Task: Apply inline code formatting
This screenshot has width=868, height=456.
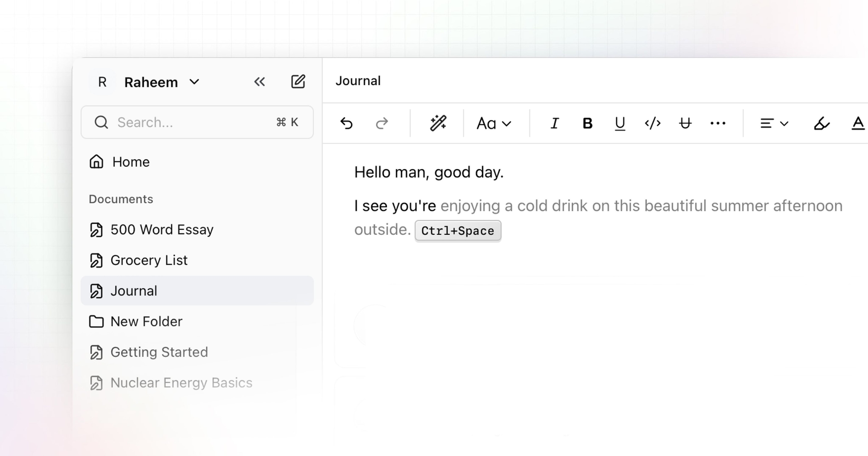Action: (x=652, y=123)
